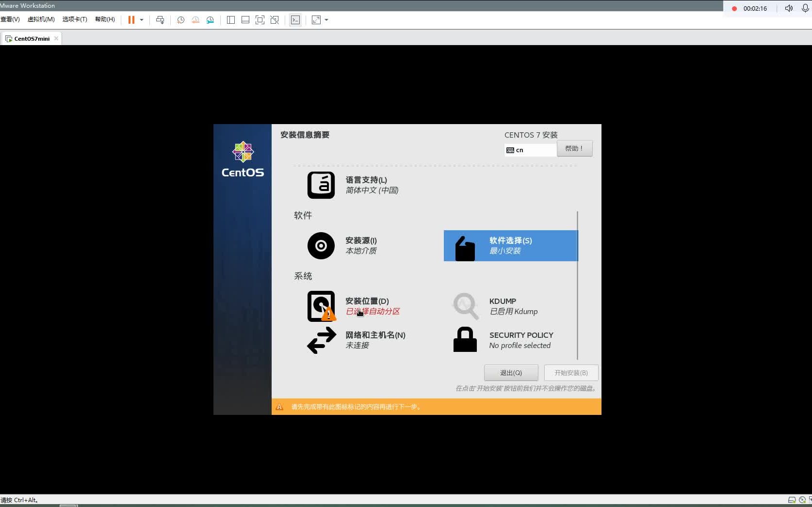Toggle console view toolbar icon
The image size is (812, 507).
[295, 20]
